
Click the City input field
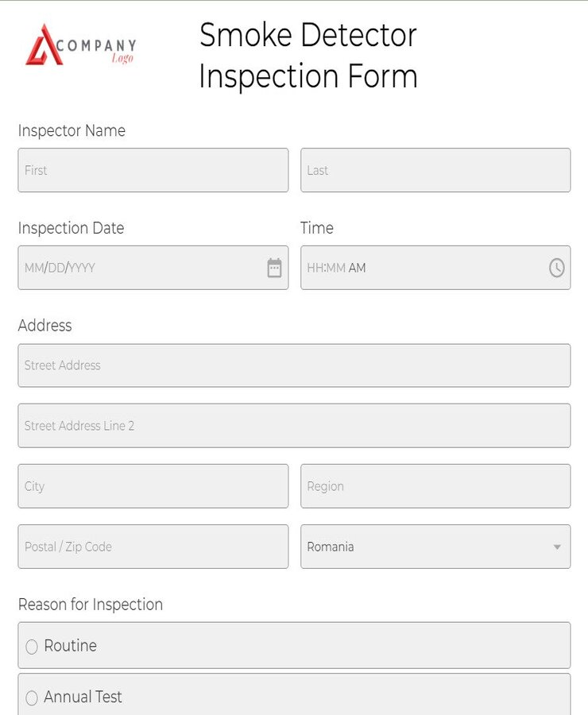(153, 486)
